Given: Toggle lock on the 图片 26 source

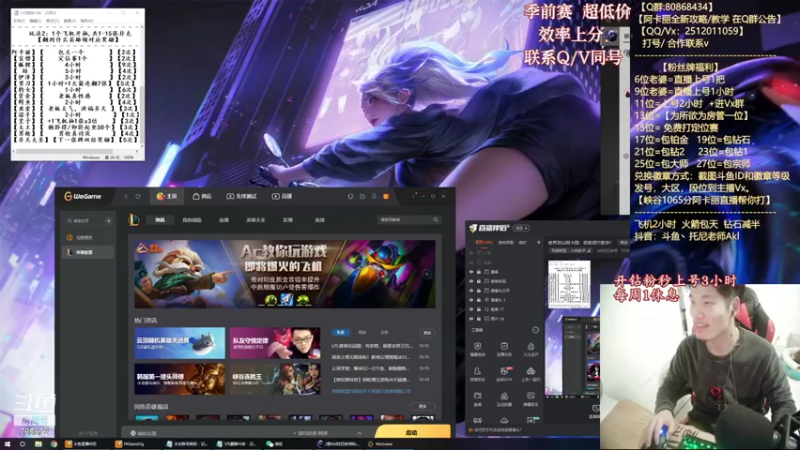Looking at the screenshot, I should 479,318.
